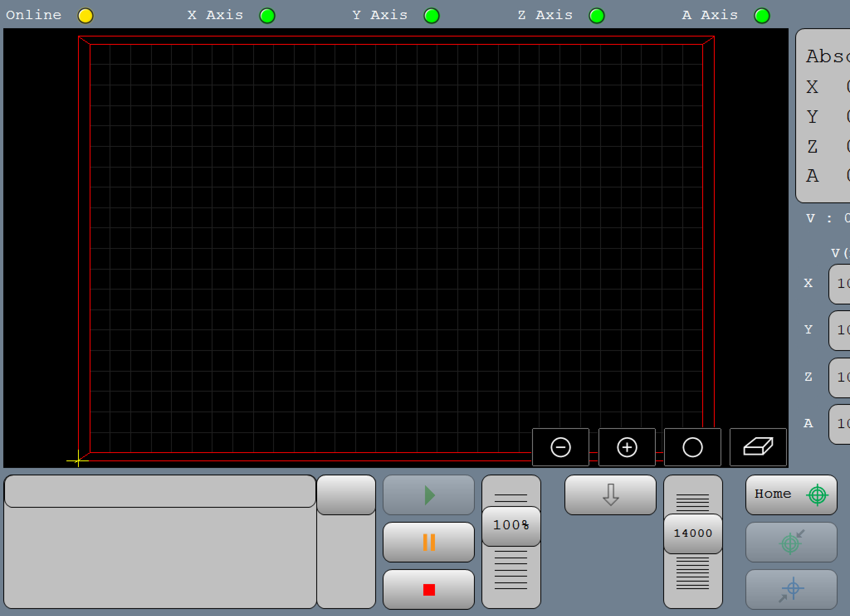Click the down arrow button

click(610, 495)
